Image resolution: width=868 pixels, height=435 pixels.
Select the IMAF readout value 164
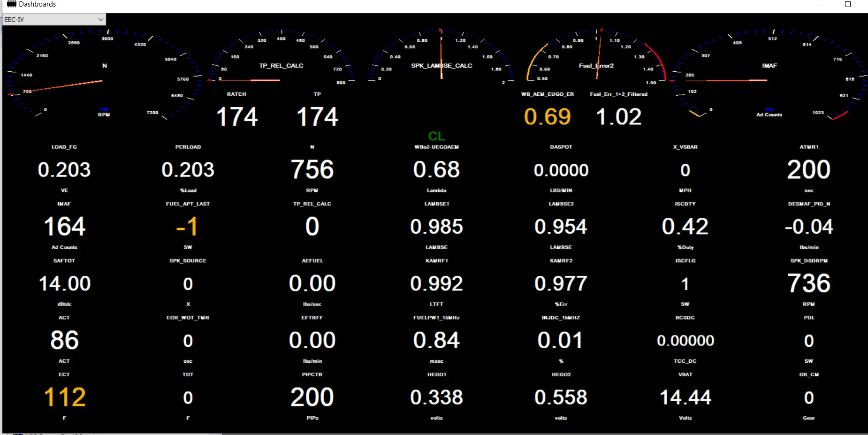64,227
